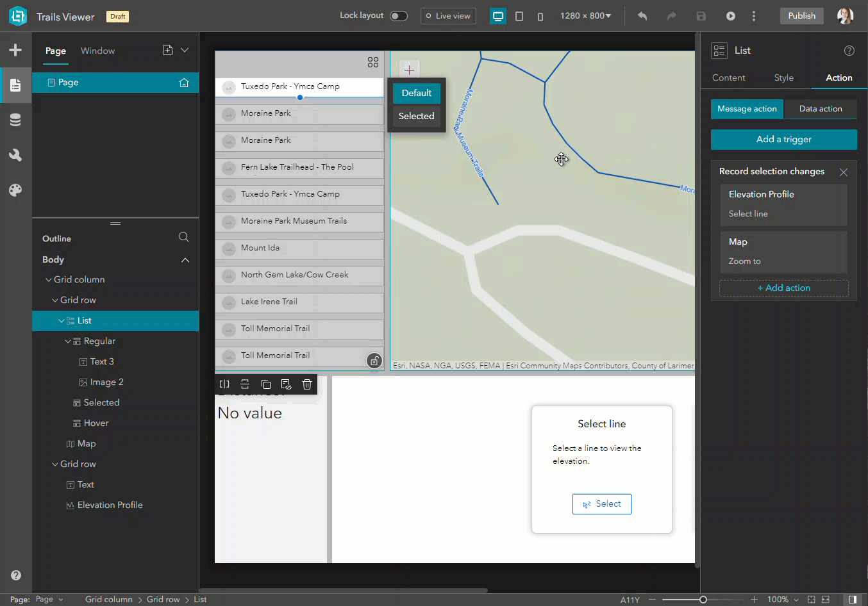Enable Live view toggle
This screenshot has width=868, height=606.
point(448,16)
